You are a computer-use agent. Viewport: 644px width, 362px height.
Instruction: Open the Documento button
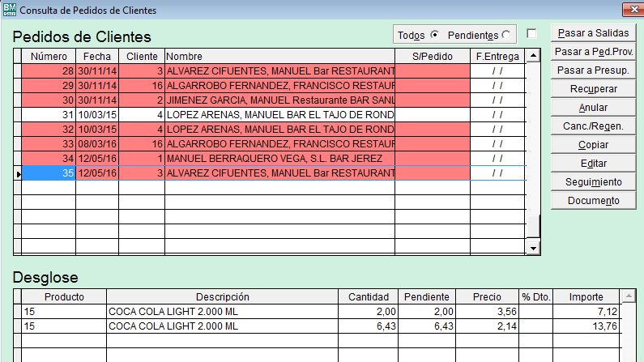pyautogui.click(x=594, y=201)
